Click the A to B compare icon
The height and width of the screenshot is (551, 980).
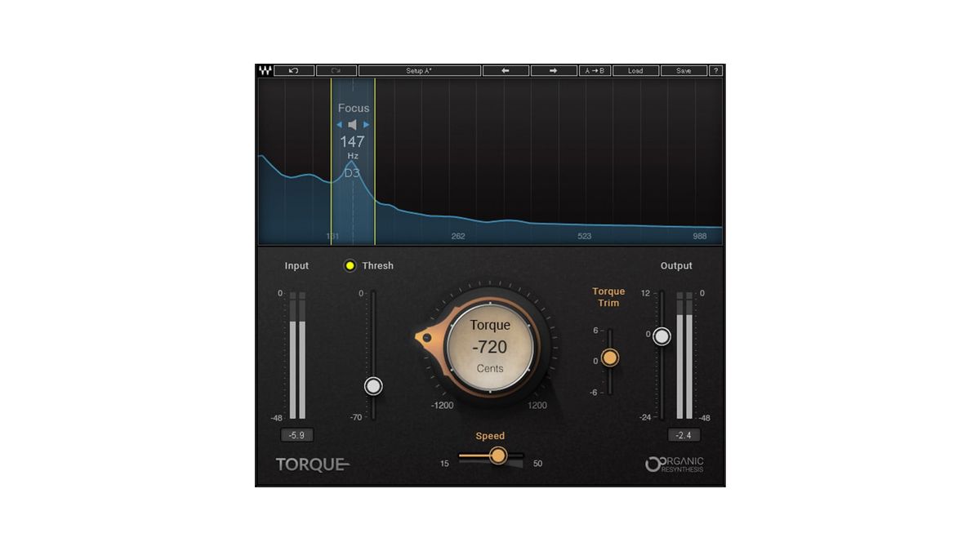coord(596,70)
